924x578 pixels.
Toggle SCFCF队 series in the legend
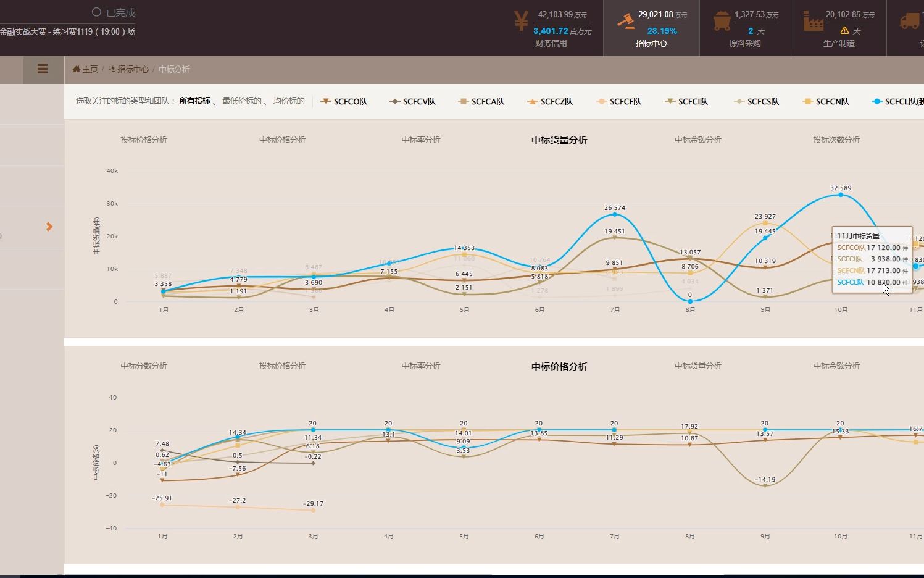619,101
